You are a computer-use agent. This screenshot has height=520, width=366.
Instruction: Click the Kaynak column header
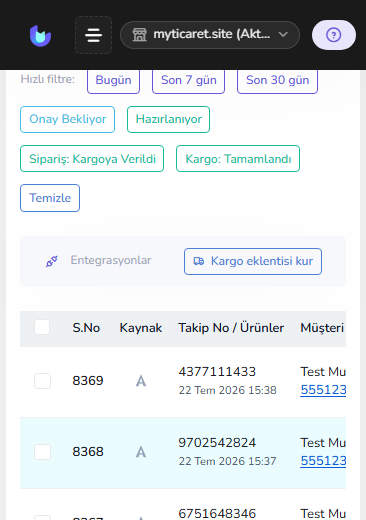pyautogui.click(x=141, y=328)
